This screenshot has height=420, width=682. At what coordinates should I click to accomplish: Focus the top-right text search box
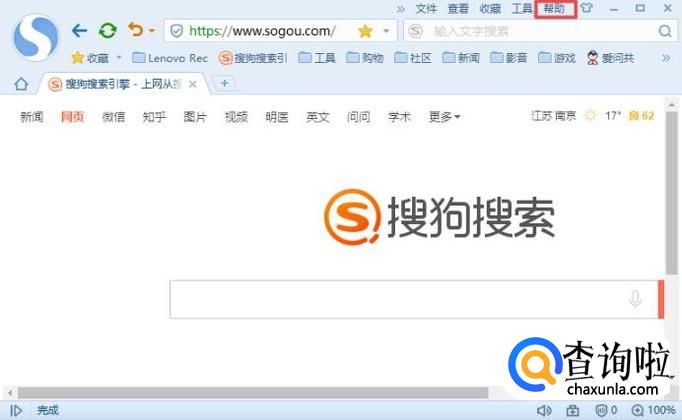(539, 31)
